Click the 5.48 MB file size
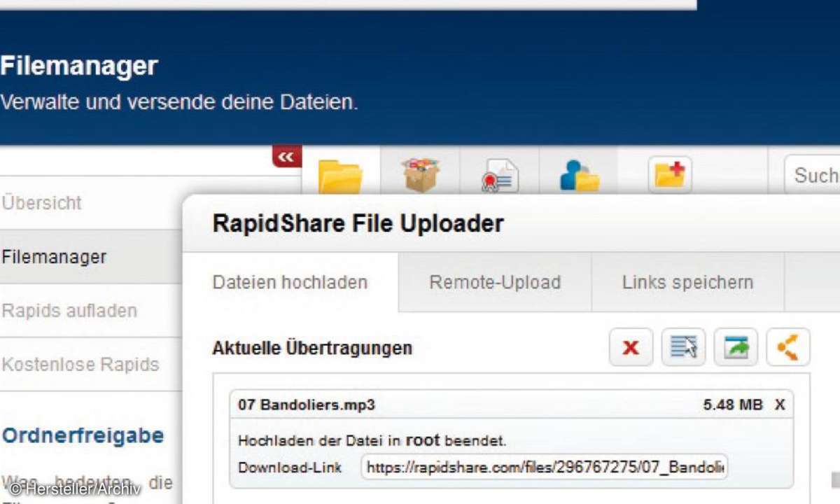840x504 pixels. click(733, 405)
